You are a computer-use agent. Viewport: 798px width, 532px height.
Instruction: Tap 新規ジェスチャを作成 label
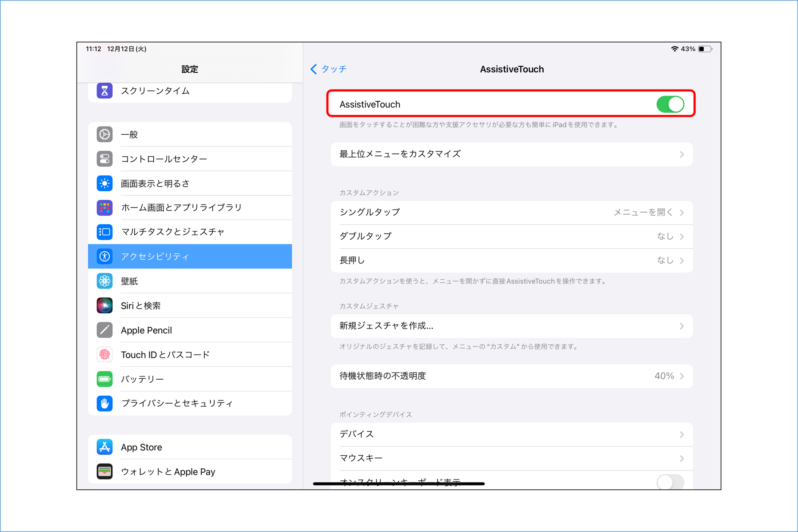click(386, 326)
